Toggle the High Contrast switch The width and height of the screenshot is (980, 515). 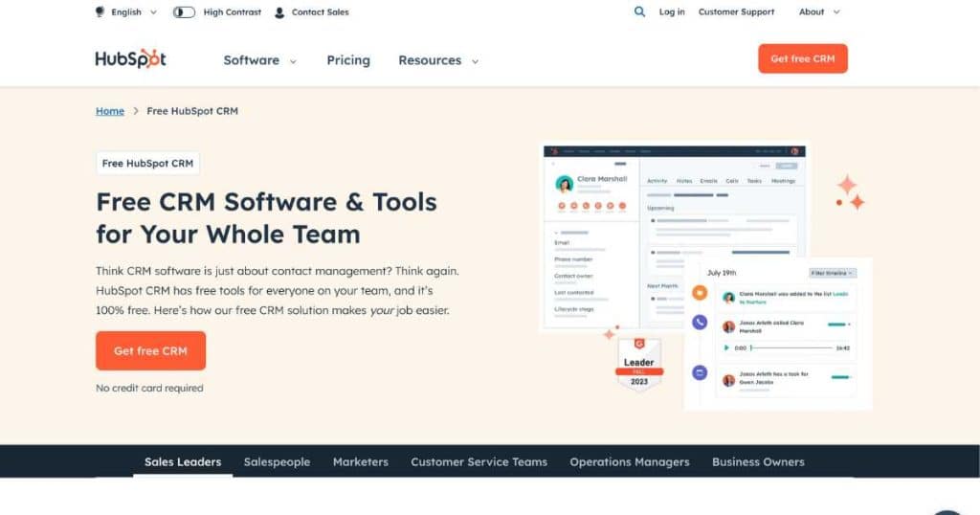(x=184, y=12)
